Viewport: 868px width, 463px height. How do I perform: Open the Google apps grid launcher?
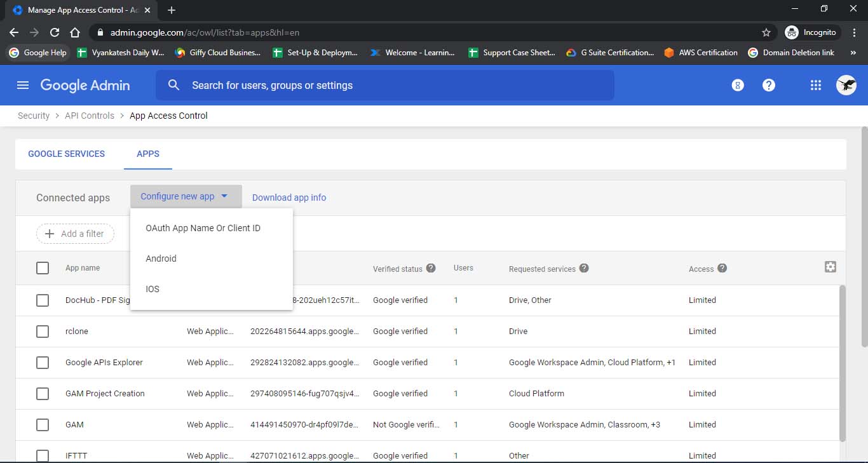[816, 85]
